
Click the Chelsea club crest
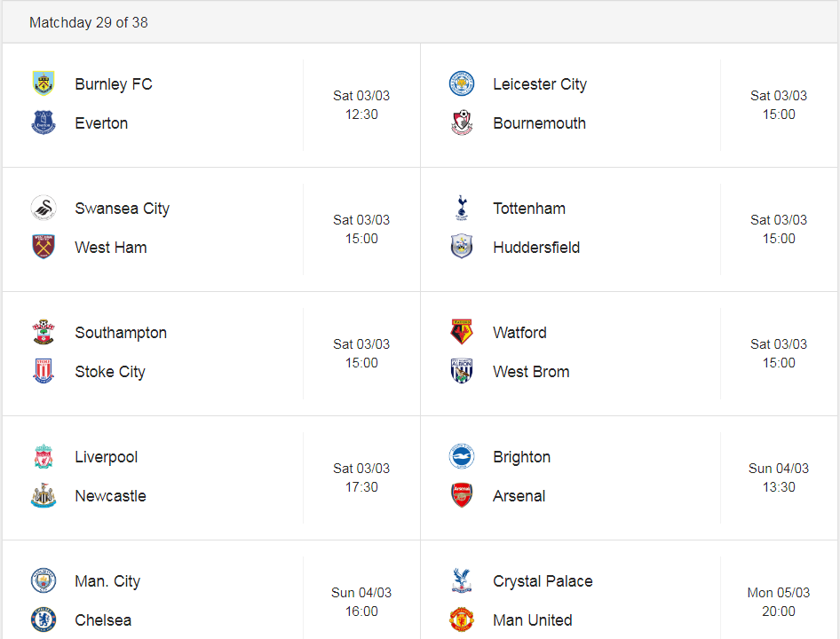pos(44,619)
